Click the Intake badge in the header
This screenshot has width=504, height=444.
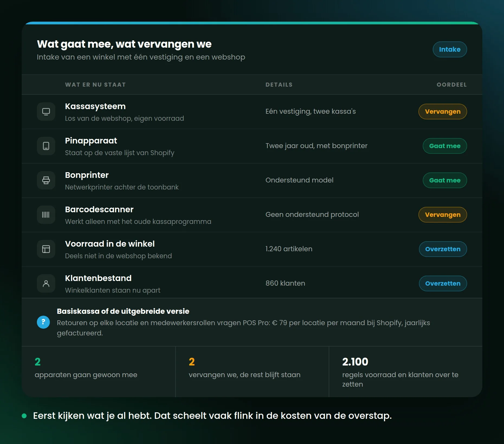450,49
